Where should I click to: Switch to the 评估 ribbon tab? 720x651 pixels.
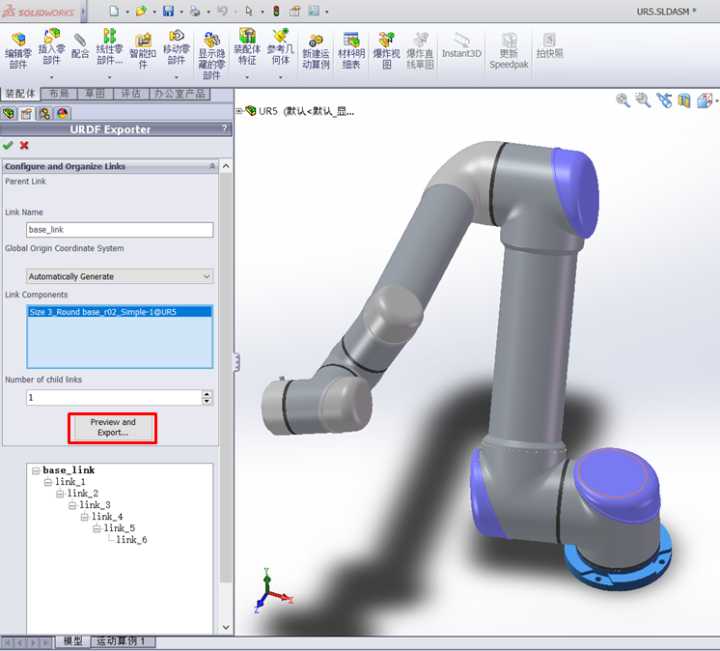point(130,94)
